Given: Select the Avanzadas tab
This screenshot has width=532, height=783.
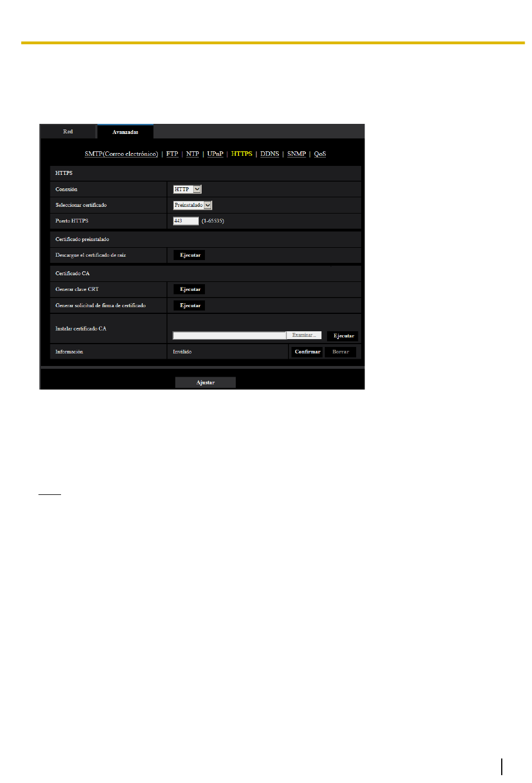Looking at the screenshot, I should (x=125, y=132).
